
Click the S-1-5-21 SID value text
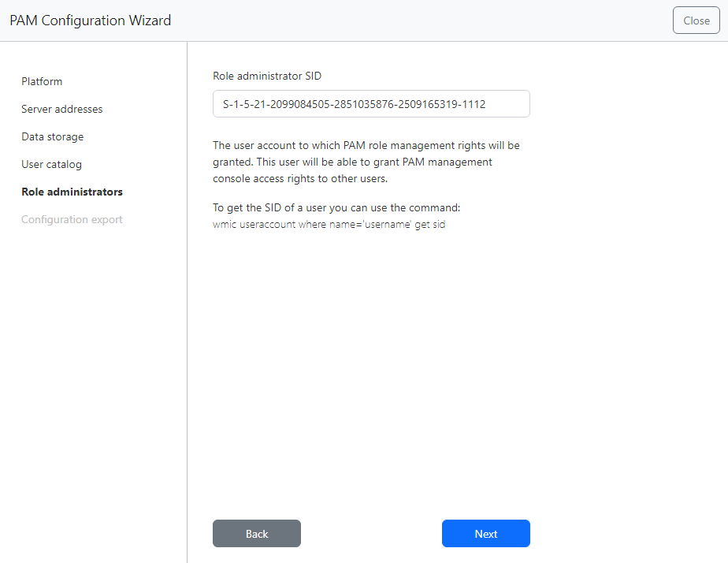pos(354,104)
